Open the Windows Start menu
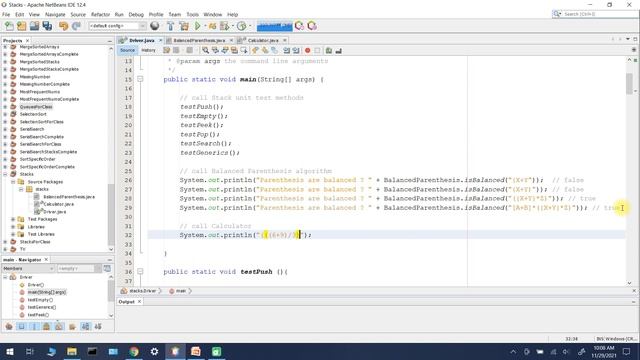The height and width of the screenshot is (360, 640). pos(9,351)
